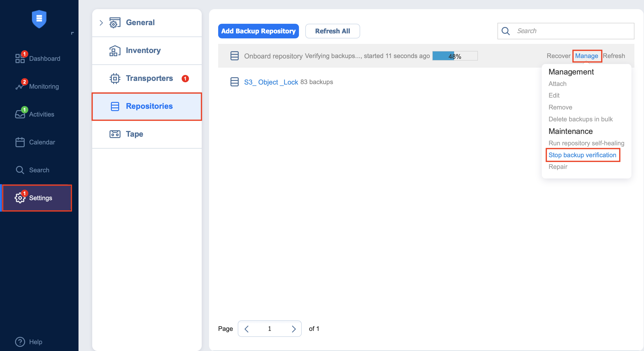Click the Dashboard notification badge
Screen dimensions: 644x351
24,54
